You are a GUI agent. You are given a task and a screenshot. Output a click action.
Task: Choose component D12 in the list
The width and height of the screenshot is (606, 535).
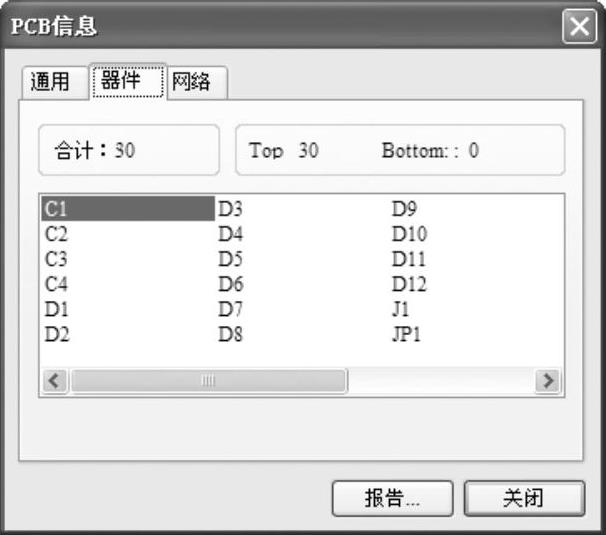tap(408, 284)
